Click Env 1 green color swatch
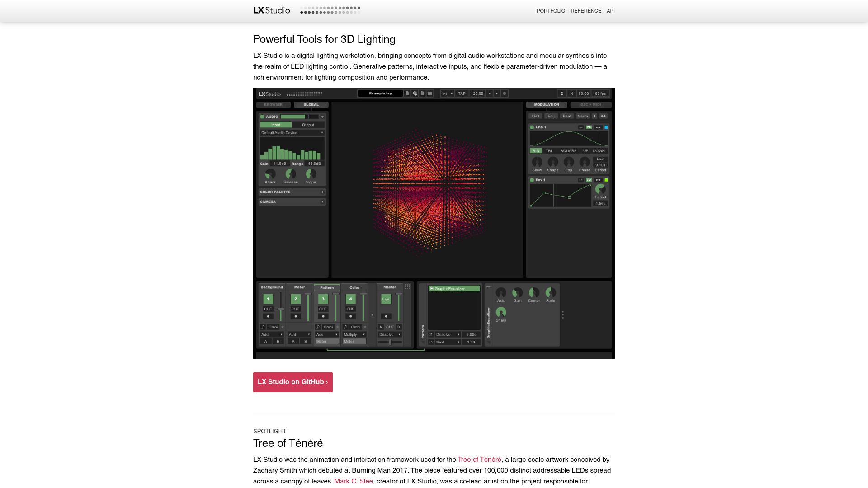The width and height of the screenshot is (868, 488). 606,180
